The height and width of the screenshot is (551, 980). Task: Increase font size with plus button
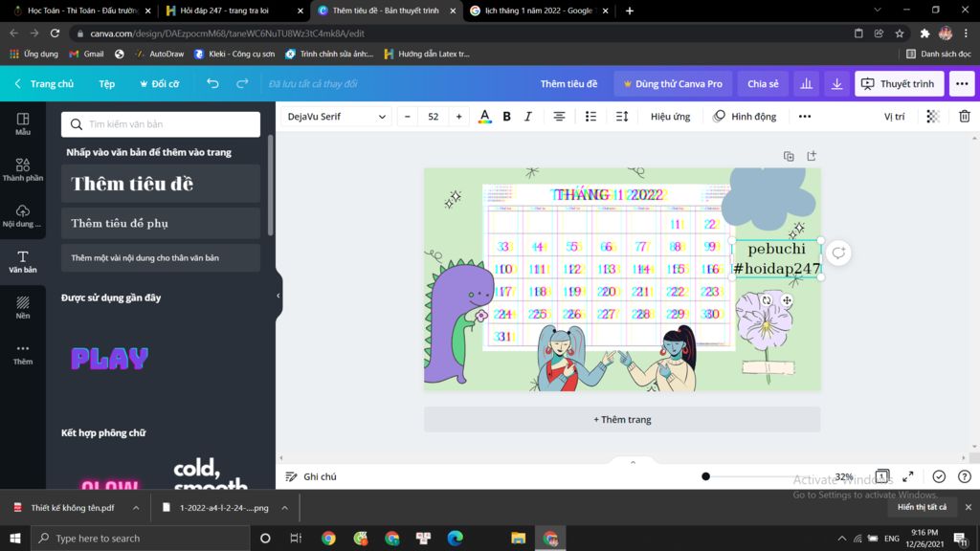(458, 117)
